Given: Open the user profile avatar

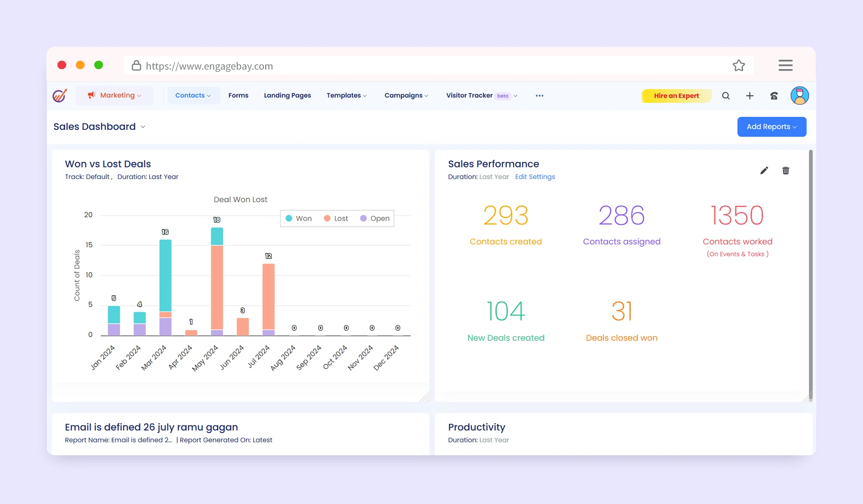Looking at the screenshot, I should coord(799,96).
